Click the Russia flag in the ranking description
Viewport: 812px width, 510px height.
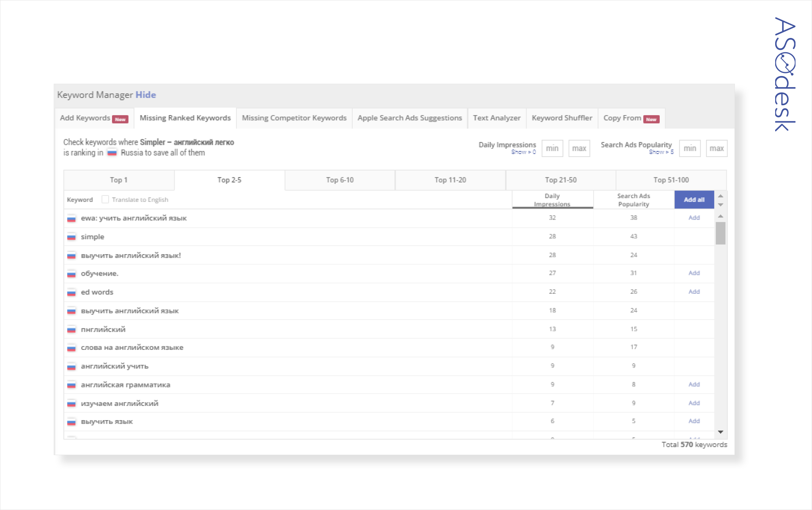112,153
